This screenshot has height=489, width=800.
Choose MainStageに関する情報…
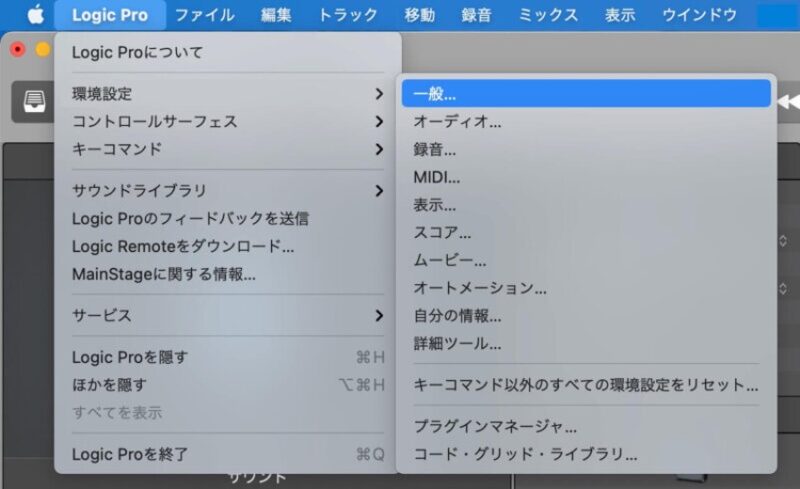228,274
